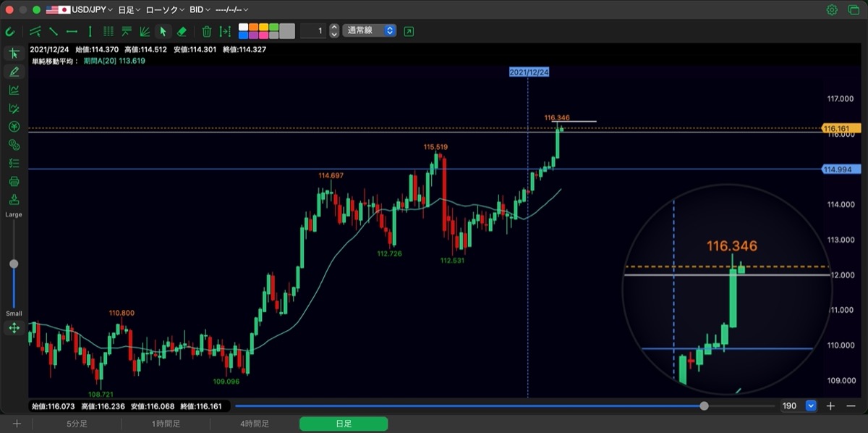Viewport: 868px width, 433px height.
Task: Pick the orange color swatch
Action: point(254,28)
